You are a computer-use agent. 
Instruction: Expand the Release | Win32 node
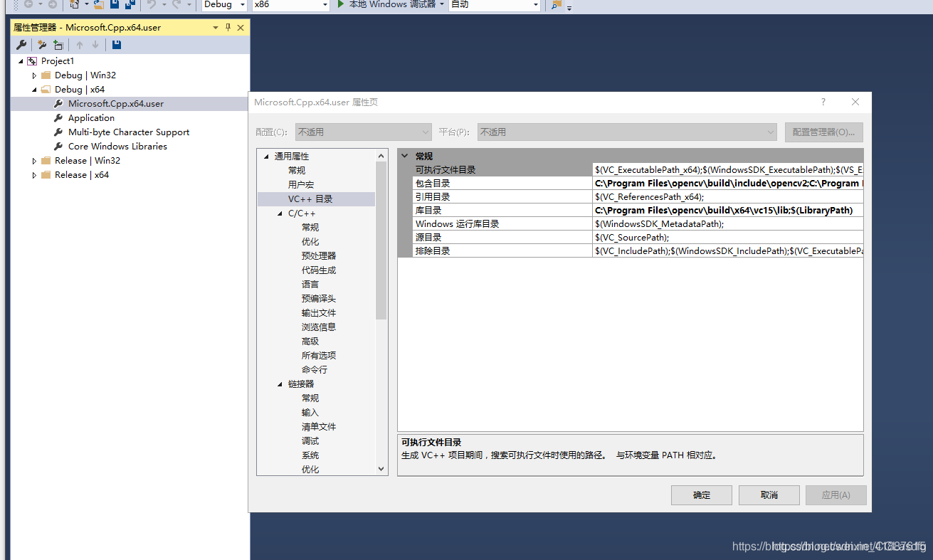(34, 161)
